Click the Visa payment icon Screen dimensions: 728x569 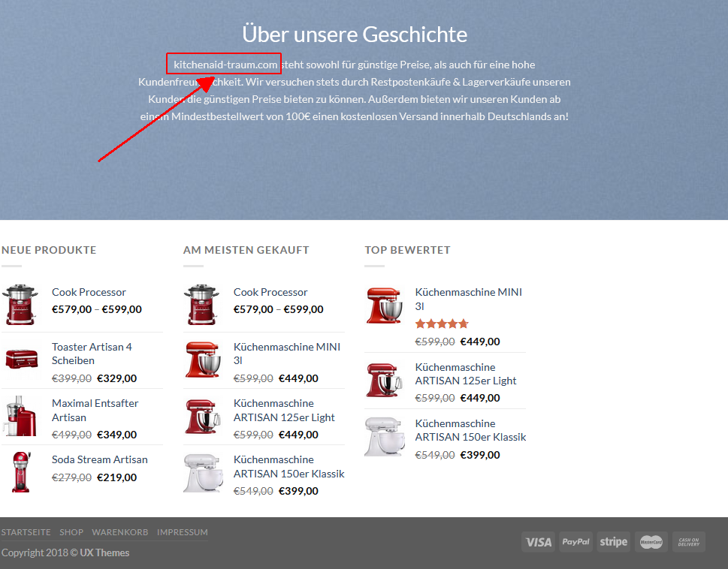pyautogui.click(x=539, y=542)
